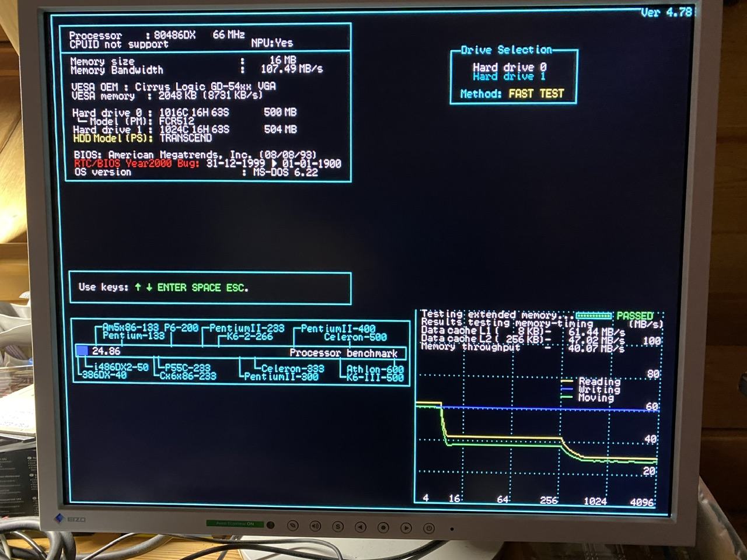Click the monitor's left arrow button
Screen dimensions: 747x560
pyautogui.click(x=361, y=527)
